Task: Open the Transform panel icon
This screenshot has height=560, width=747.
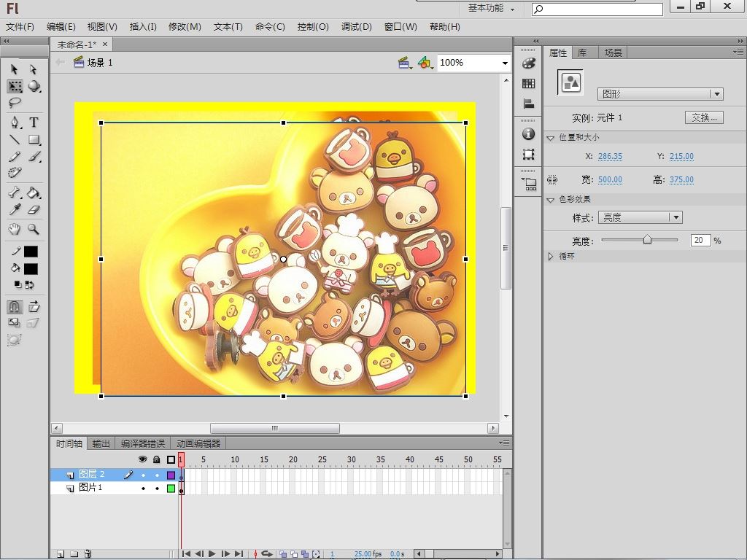Action: point(528,155)
